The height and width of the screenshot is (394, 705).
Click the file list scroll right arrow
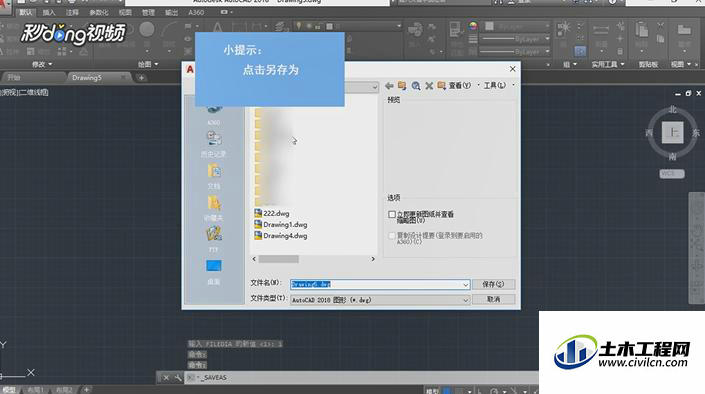click(372, 259)
